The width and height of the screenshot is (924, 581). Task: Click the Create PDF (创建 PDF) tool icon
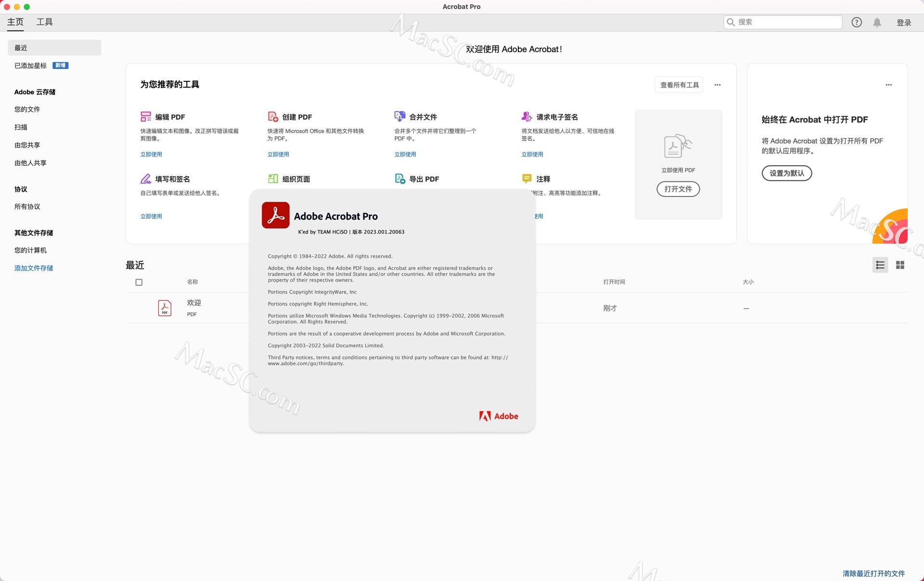tap(273, 116)
